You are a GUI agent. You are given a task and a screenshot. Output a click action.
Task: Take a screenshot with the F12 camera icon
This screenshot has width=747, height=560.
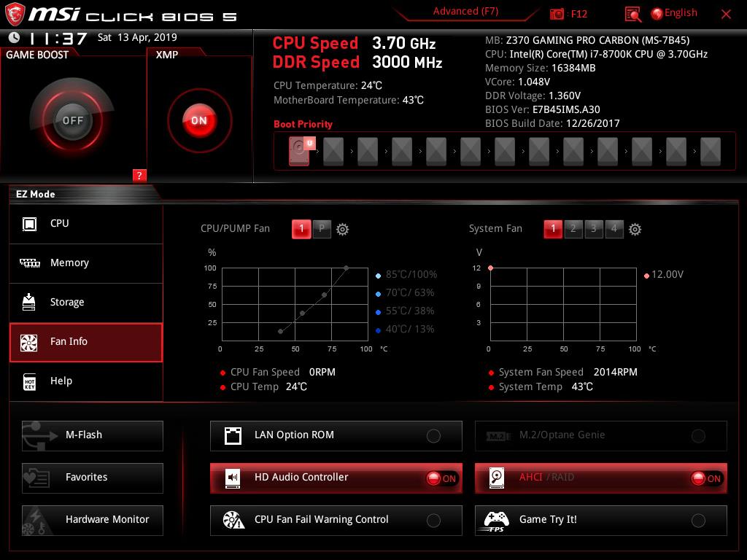[557, 15]
